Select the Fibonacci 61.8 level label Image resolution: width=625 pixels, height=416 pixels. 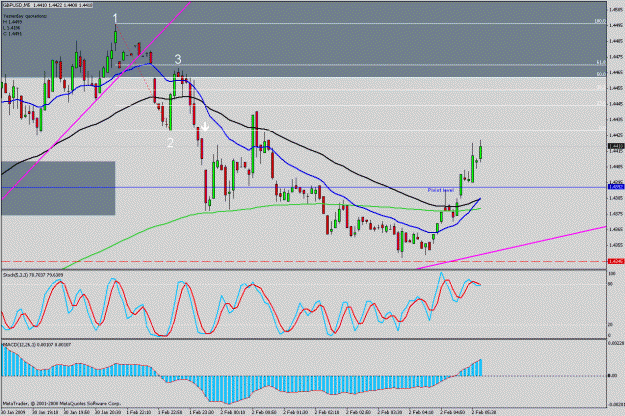click(x=601, y=62)
